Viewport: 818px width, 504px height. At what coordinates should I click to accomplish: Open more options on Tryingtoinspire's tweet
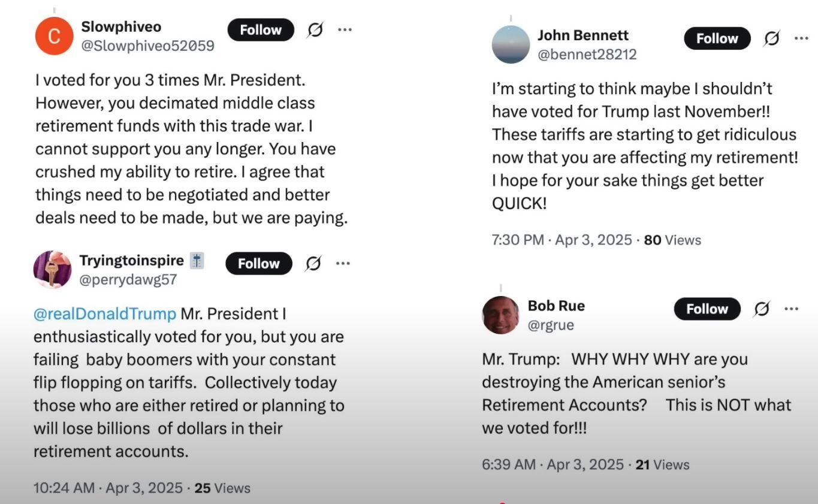click(343, 263)
